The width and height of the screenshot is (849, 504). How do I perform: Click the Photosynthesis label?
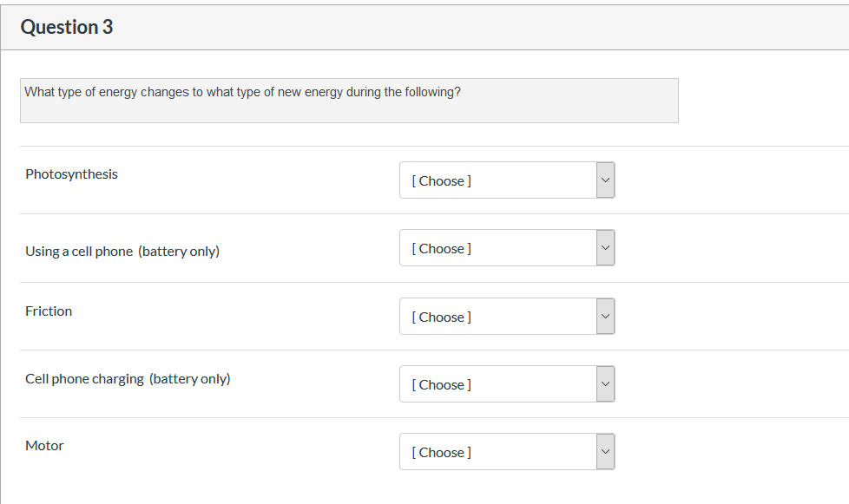71,174
